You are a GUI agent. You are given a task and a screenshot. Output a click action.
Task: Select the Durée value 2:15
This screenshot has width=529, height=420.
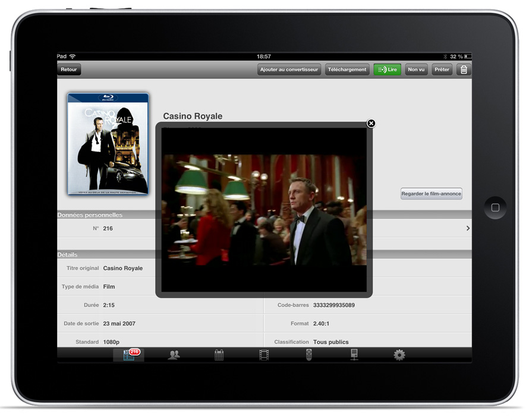pyautogui.click(x=109, y=305)
